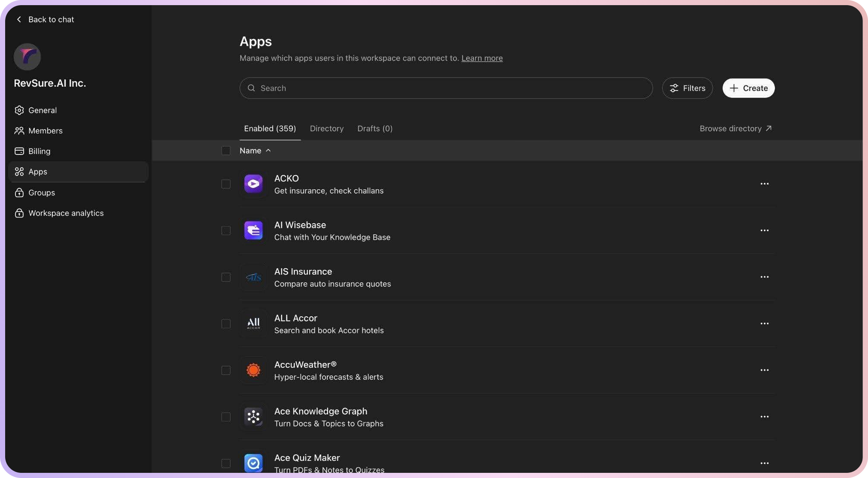Open the three-dot menu for AI Wisebase
Viewport: 868px width, 478px height.
point(764,230)
